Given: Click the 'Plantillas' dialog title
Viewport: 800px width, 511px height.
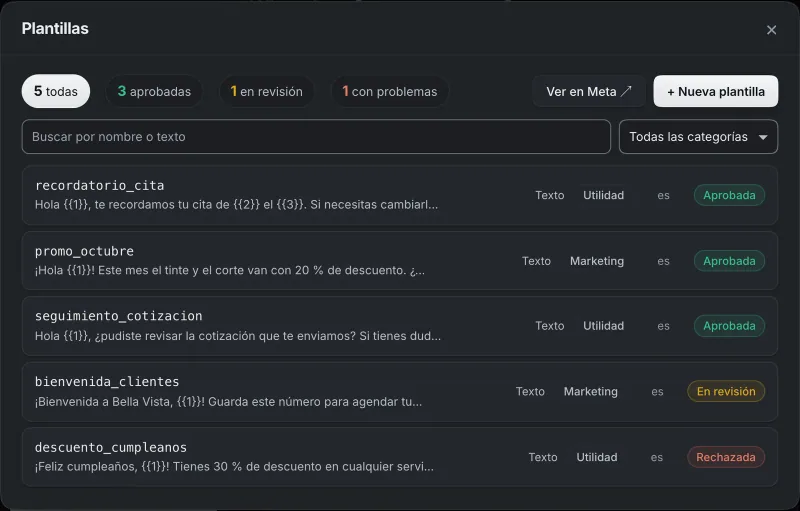Looking at the screenshot, I should (x=55, y=29).
